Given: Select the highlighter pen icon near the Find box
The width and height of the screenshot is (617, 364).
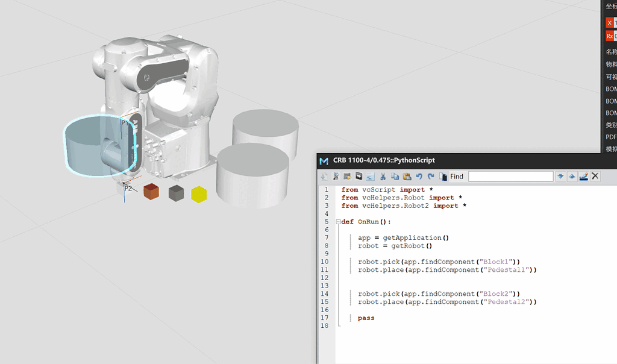Looking at the screenshot, I should point(583,176).
